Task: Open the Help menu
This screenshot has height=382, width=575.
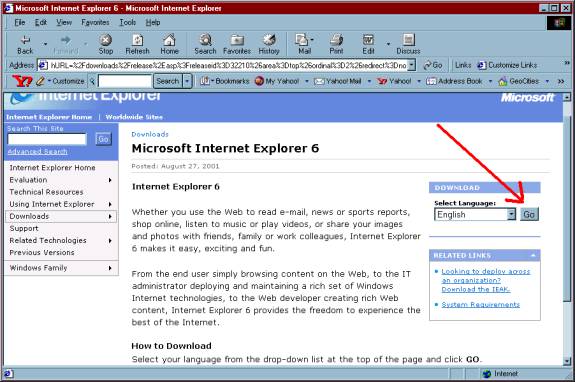Action: 153,22
